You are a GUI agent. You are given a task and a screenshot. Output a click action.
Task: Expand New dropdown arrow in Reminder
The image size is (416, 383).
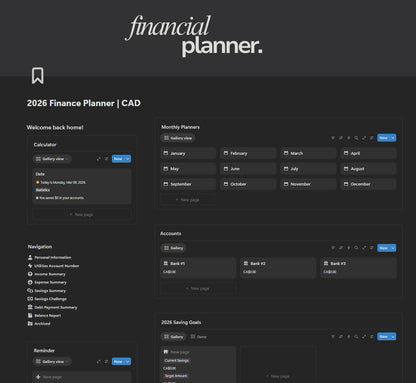click(127, 361)
